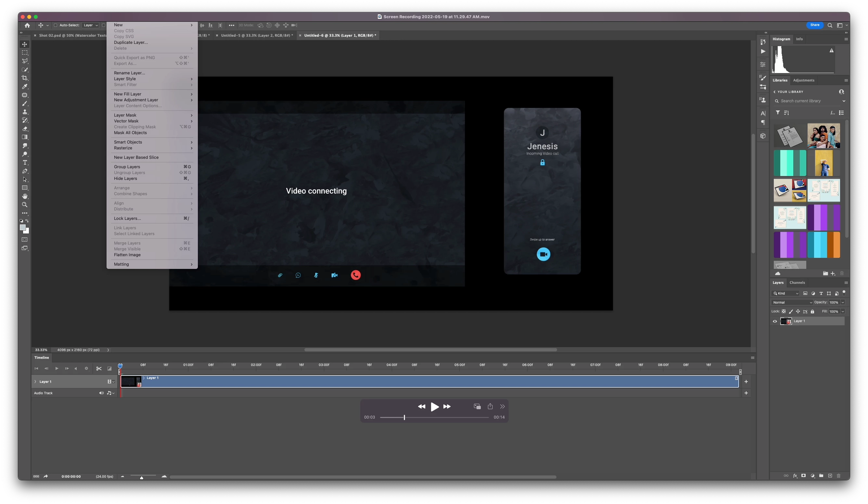
Task: Toggle the Auto-Select checkbox
Action: click(x=55, y=25)
